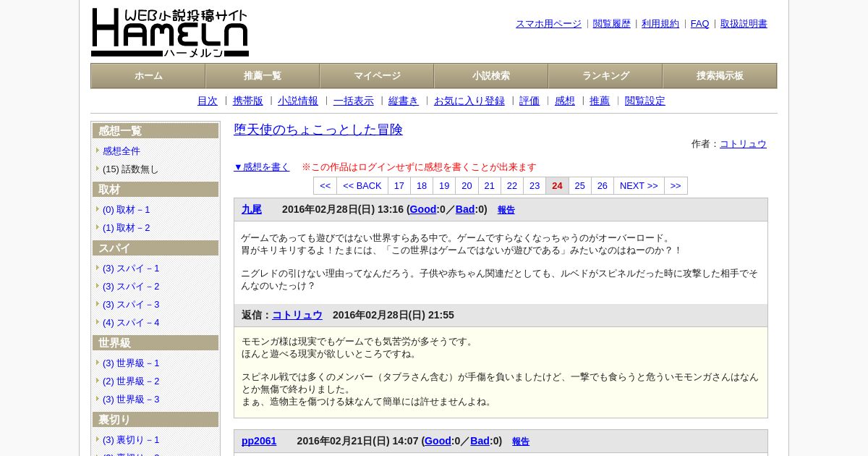Vote Bad on pp2061's comment
This screenshot has height=456, width=868.
point(480,441)
